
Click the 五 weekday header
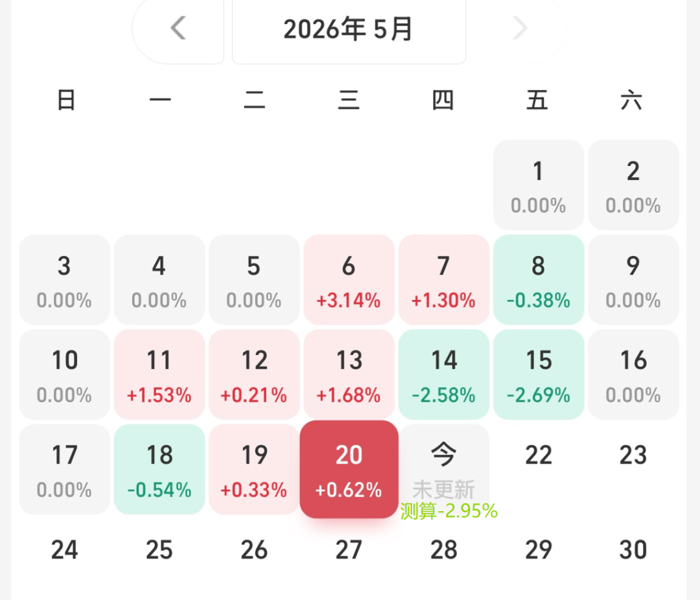(537, 100)
